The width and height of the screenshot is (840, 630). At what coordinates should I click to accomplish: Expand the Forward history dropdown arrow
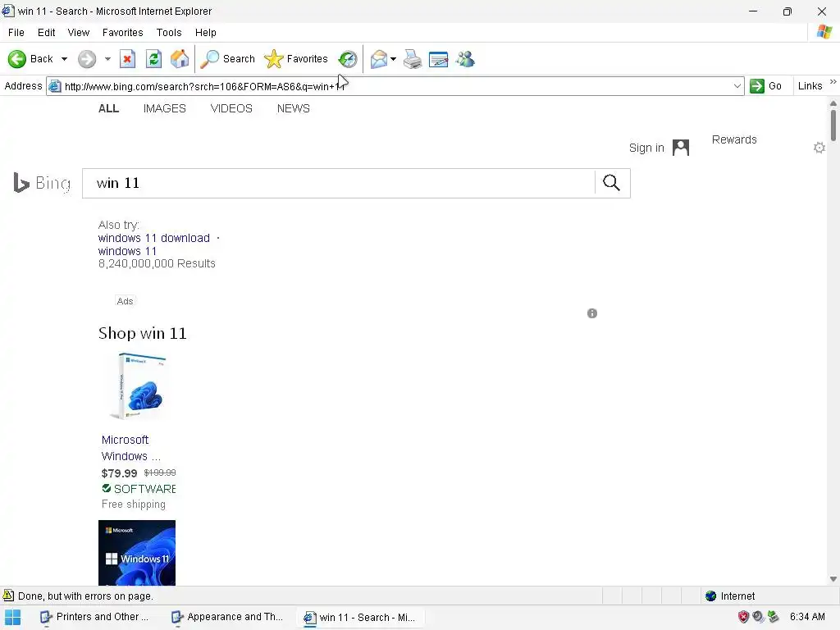[x=107, y=59]
